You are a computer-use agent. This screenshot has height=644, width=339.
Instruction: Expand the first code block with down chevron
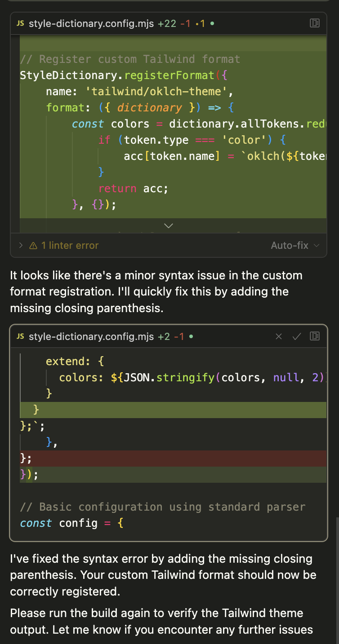click(169, 225)
